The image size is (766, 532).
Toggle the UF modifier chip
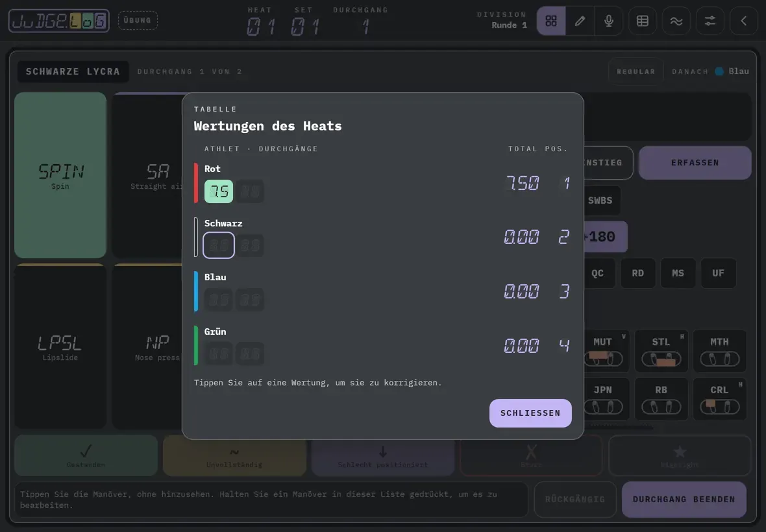point(718,273)
